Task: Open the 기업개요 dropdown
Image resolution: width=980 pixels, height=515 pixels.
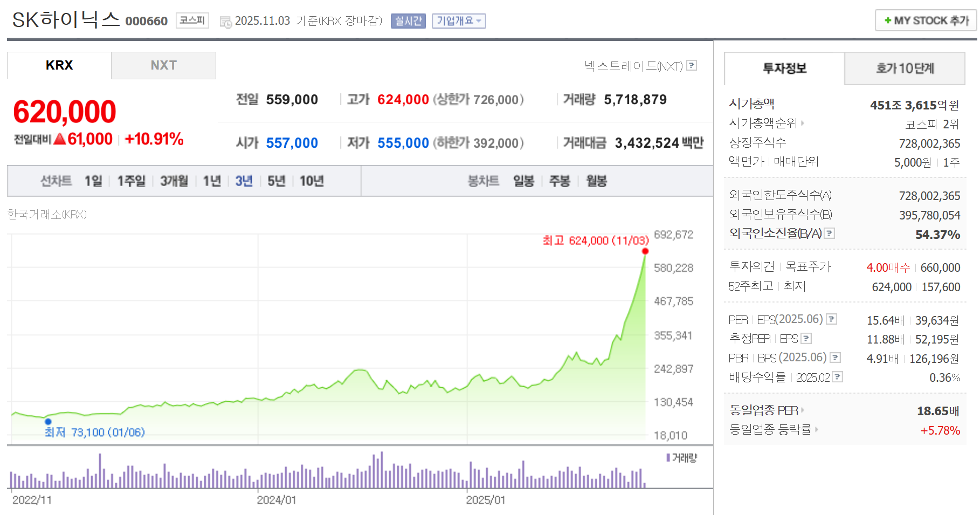Action: pos(459,21)
